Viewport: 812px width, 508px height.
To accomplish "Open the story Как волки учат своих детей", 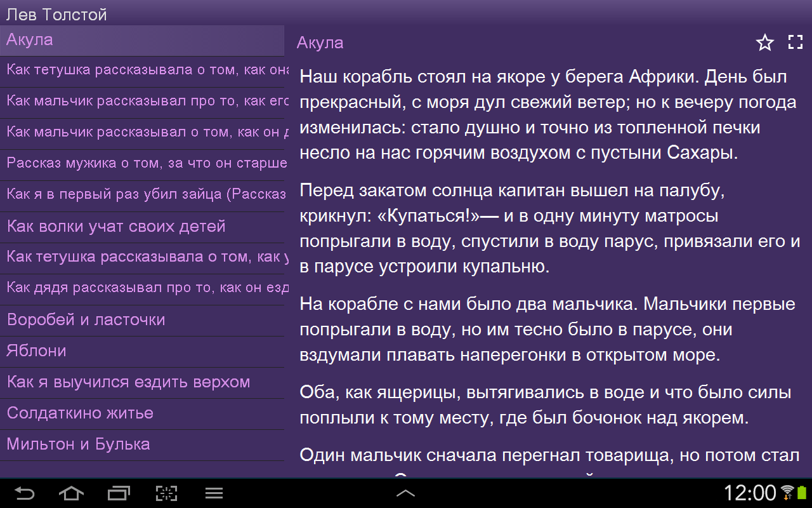I will coord(142,227).
